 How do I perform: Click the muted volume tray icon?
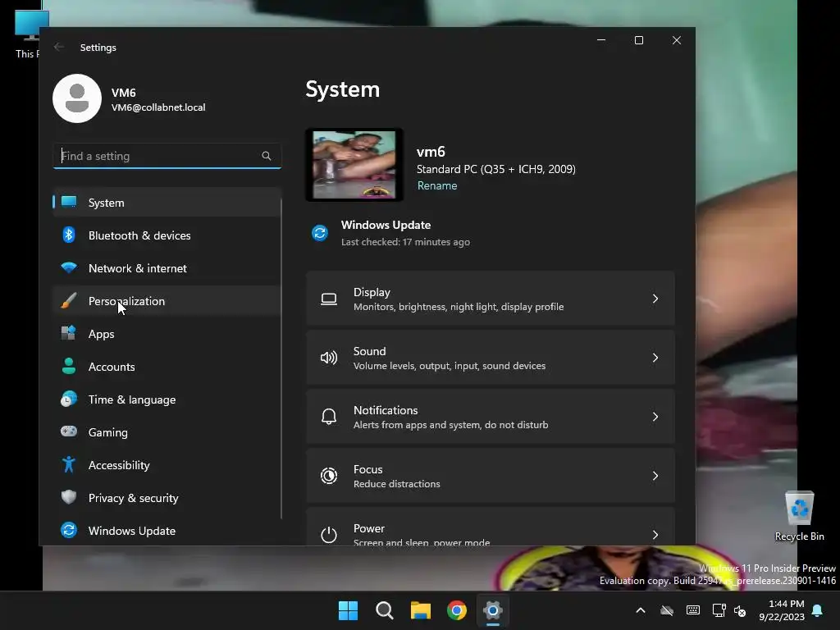(740, 610)
